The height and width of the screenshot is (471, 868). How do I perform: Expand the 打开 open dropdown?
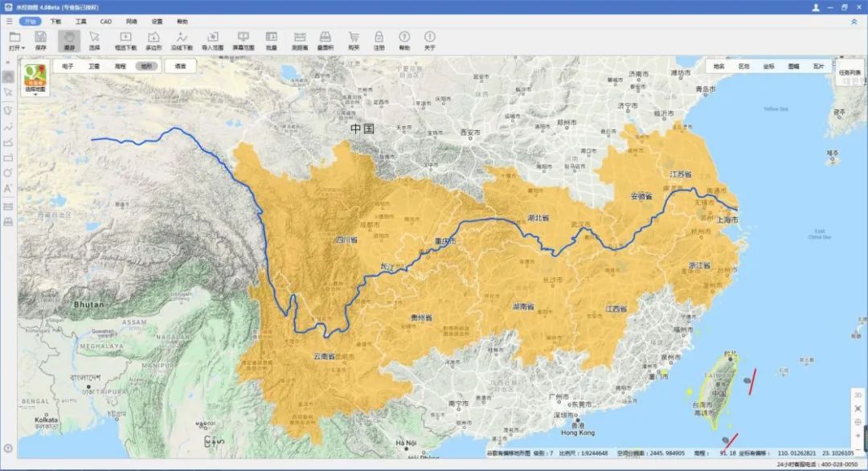point(16,48)
